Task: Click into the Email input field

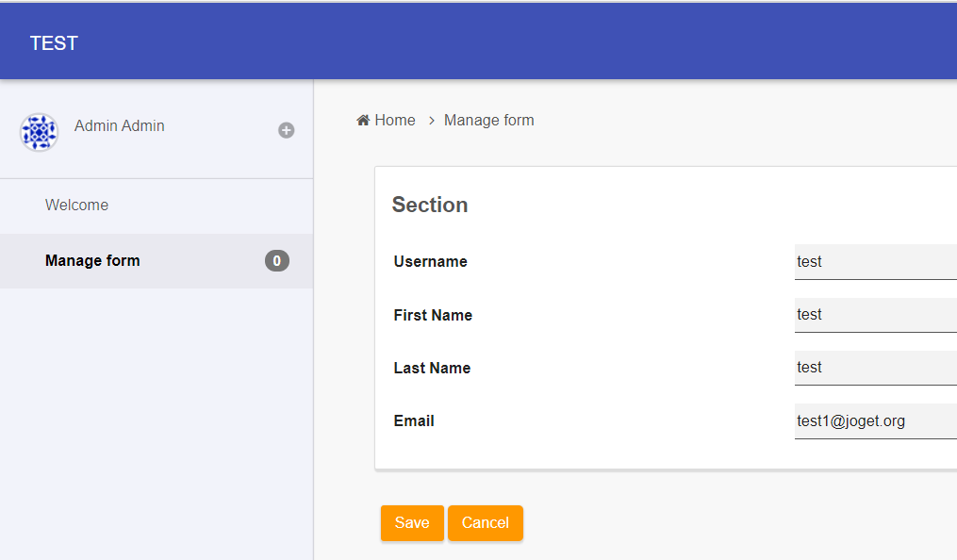Action: (875, 421)
